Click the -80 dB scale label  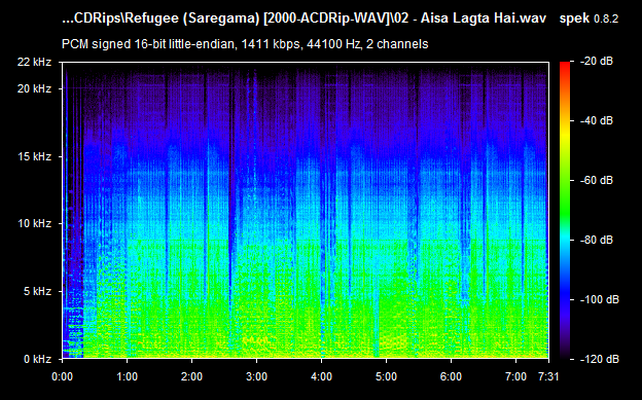596,240
